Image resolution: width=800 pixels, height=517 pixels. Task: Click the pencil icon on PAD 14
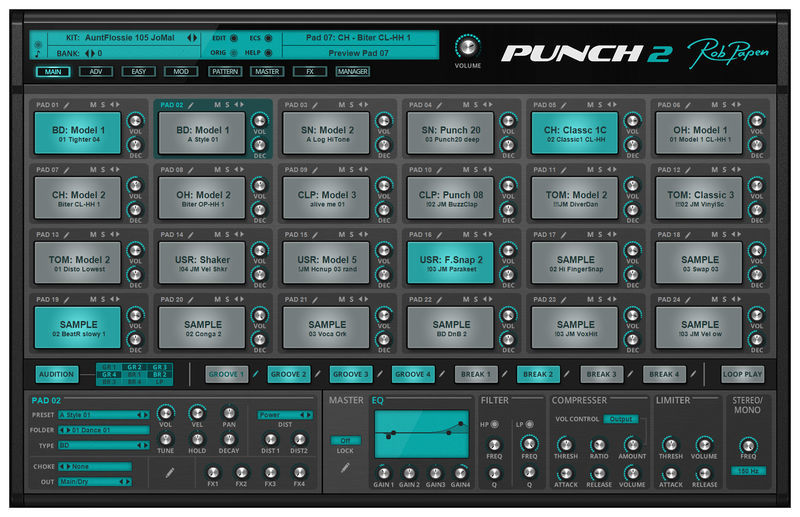191,235
